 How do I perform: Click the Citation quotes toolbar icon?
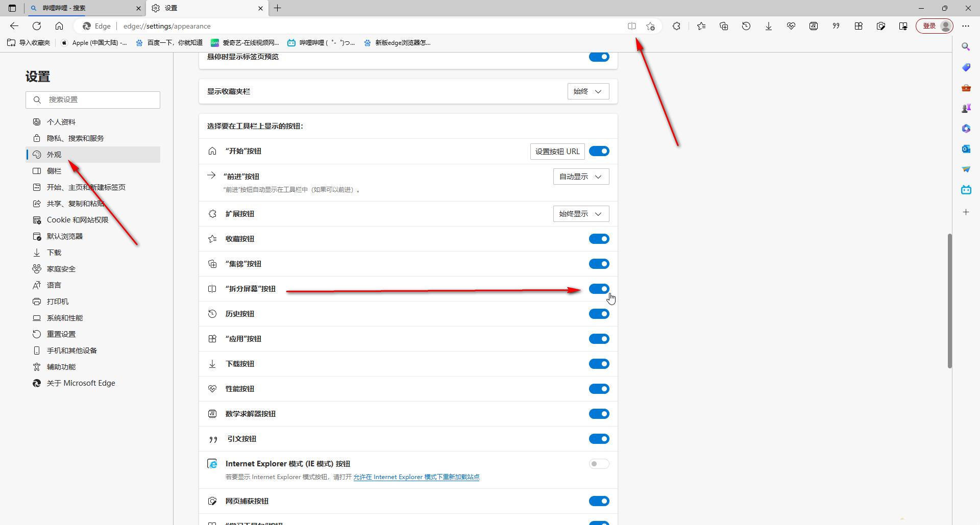pos(836,26)
